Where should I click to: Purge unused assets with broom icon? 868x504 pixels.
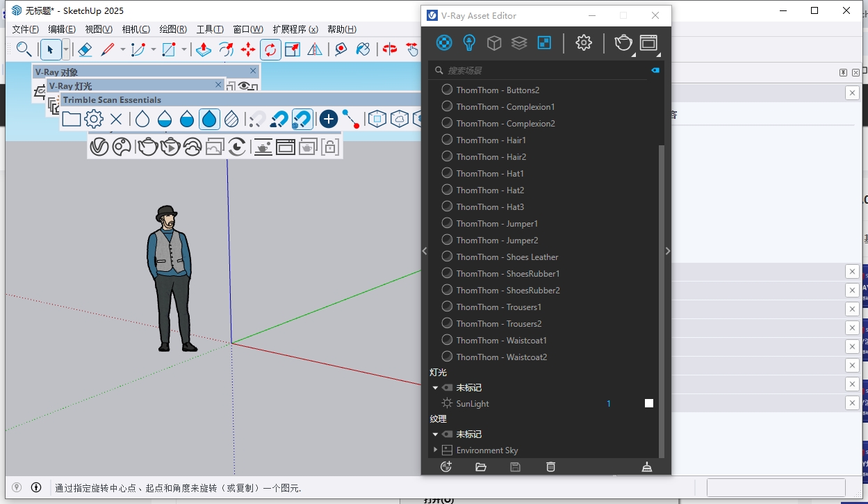click(x=647, y=466)
